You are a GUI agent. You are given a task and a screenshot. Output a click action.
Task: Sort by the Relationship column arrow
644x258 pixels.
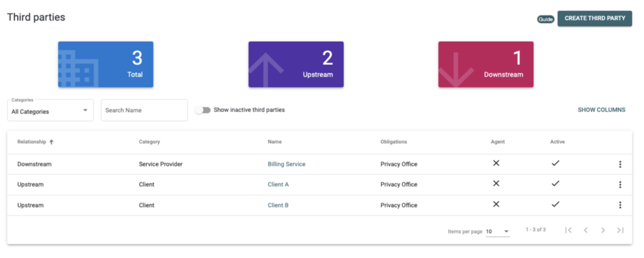tap(52, 142)
